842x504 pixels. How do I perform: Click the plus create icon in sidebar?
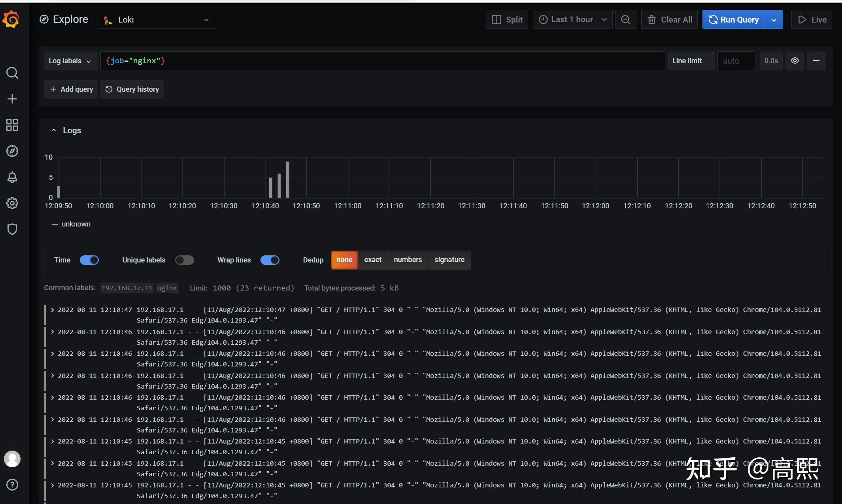coord(12,99)
